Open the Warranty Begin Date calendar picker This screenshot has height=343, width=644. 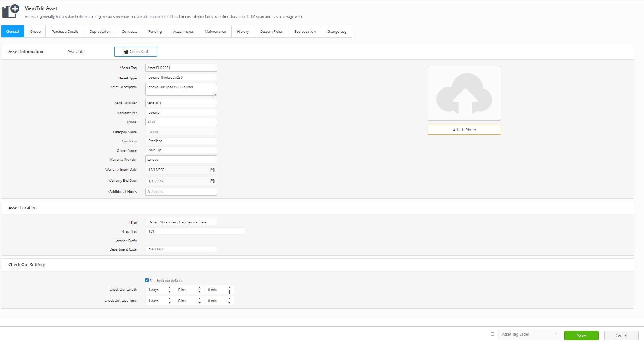coord(213,170)
